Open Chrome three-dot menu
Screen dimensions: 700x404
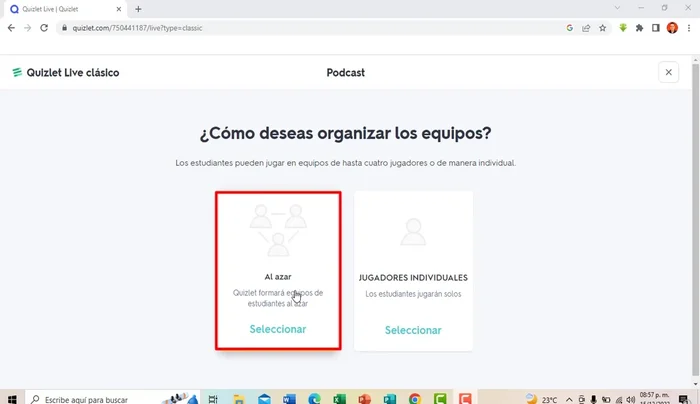(689, 28)
